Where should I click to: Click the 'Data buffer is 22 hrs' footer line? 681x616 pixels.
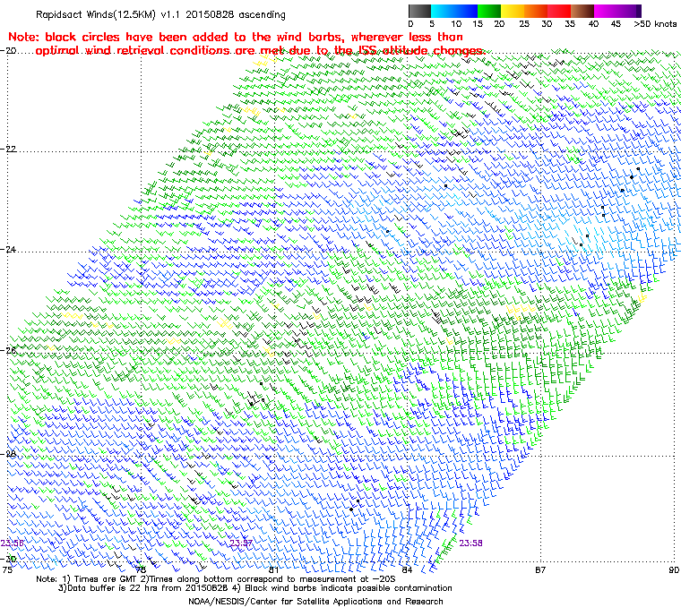coord(255,588)
